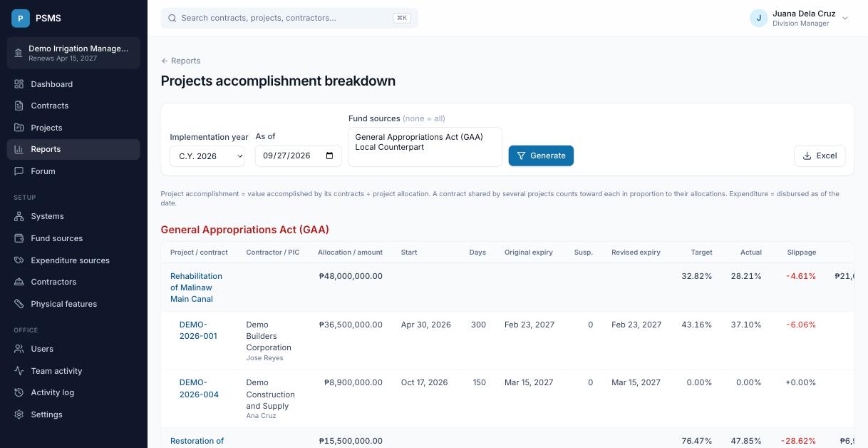Click the organization building icon
This screenshot has height=448, width=868.
click(x=19, y=54)
